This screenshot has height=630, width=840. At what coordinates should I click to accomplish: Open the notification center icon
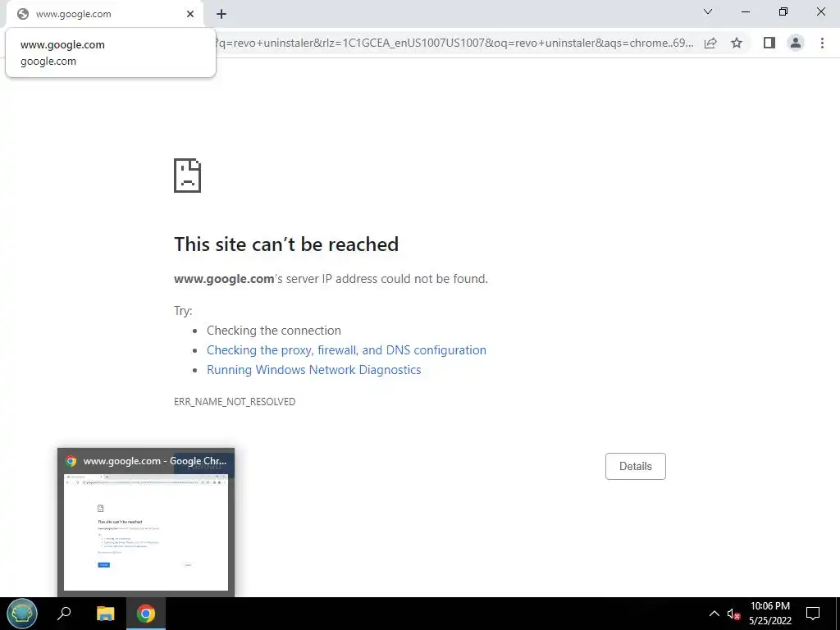tap(813, 614)
